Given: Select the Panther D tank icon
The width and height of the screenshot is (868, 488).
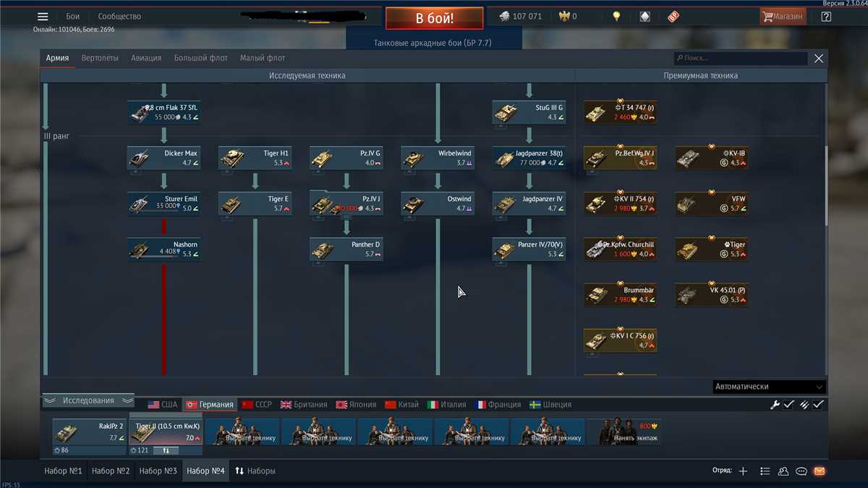Looking at the screenshot, I should click(x=323, y=249).
